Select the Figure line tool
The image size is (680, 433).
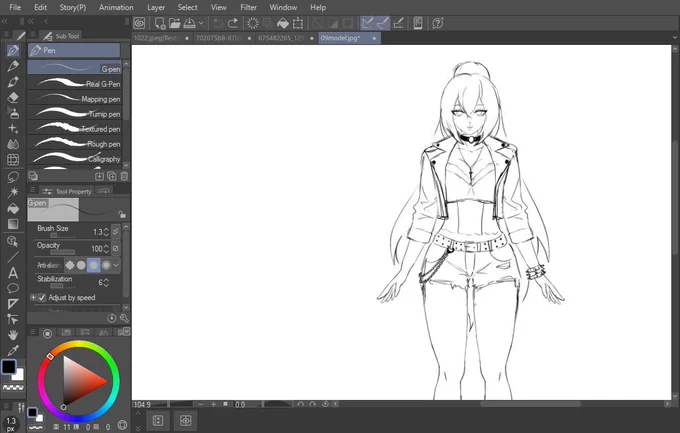(x=13, y=257)
